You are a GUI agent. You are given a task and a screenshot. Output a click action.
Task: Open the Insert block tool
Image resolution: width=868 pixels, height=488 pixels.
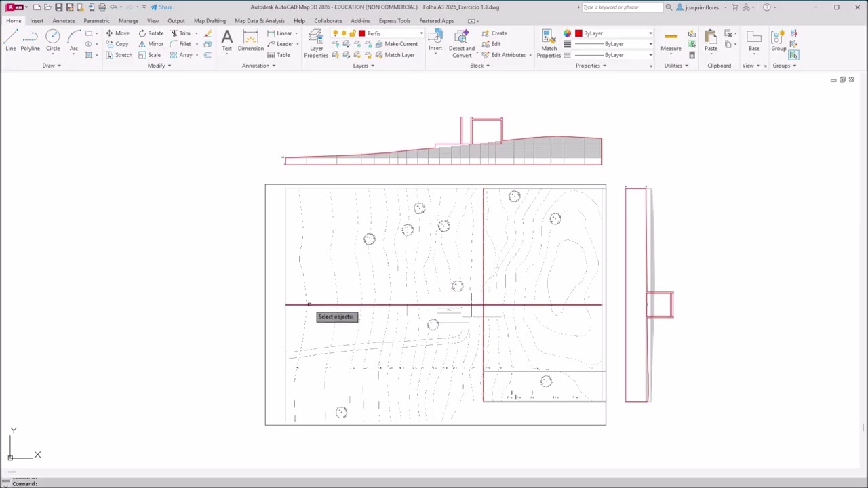pos(435,41)
